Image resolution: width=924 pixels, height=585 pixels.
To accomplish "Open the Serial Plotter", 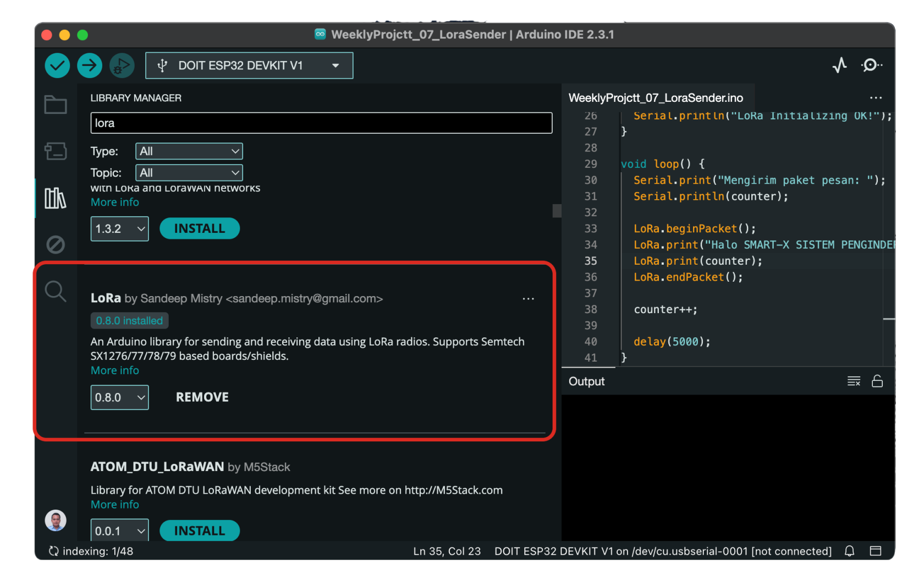I will 839,65.
